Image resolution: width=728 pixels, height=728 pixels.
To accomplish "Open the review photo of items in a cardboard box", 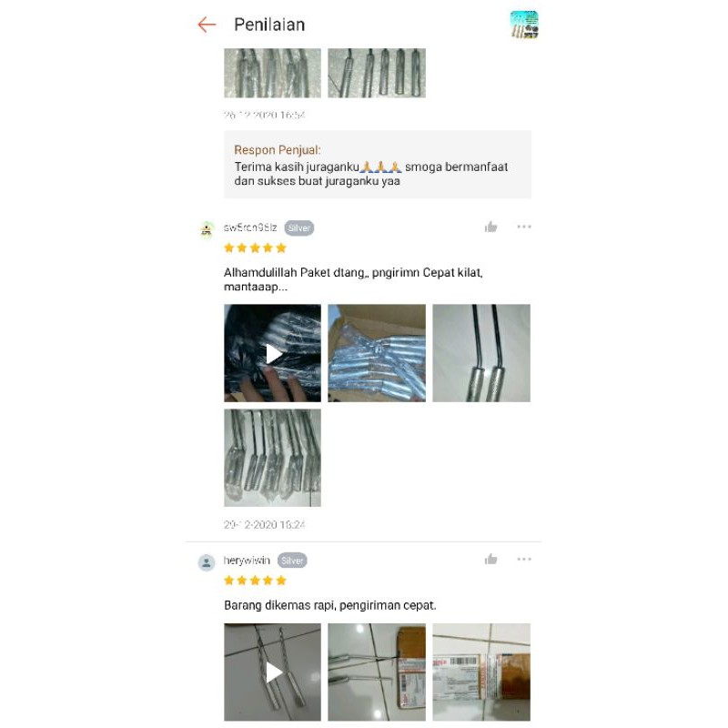I will (x=377, y=353).
